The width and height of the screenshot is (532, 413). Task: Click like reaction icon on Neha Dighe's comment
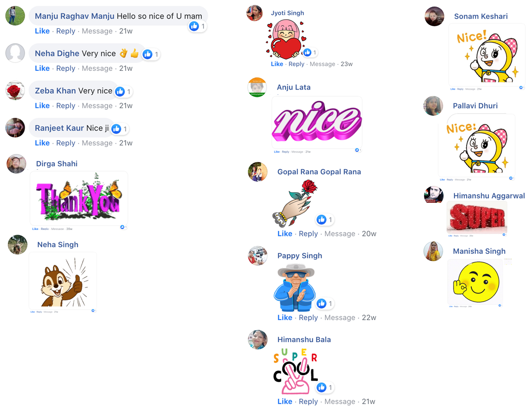pos(147,54)
